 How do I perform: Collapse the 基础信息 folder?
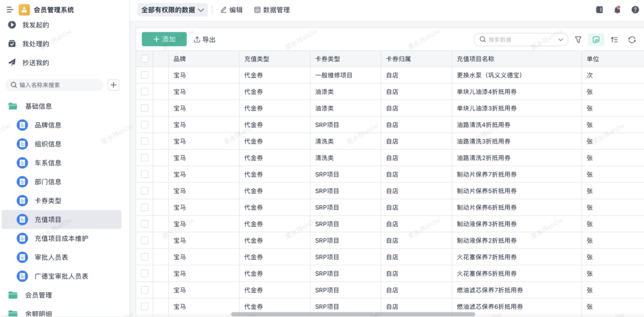pyautogui.click(x=38, y=106)
